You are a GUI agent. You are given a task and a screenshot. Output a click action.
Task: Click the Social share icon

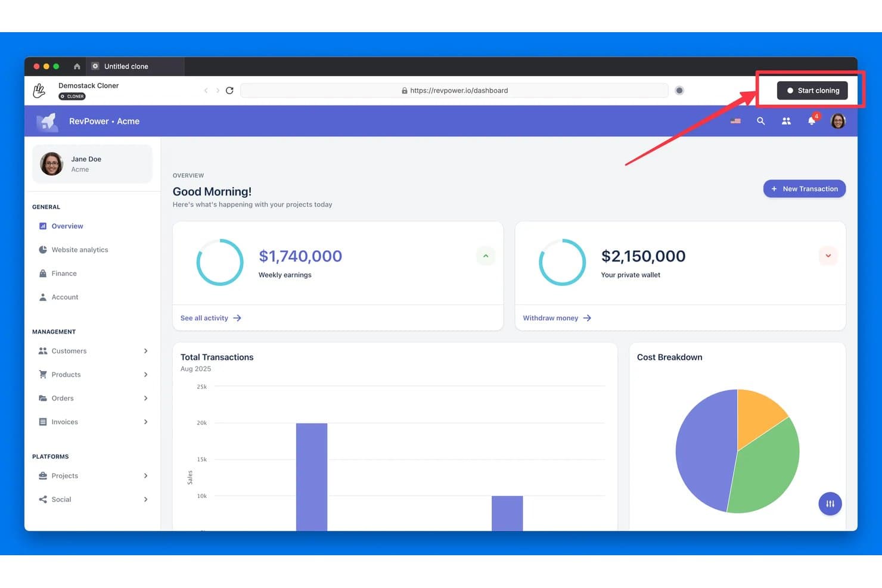click(x=43, y=499)
